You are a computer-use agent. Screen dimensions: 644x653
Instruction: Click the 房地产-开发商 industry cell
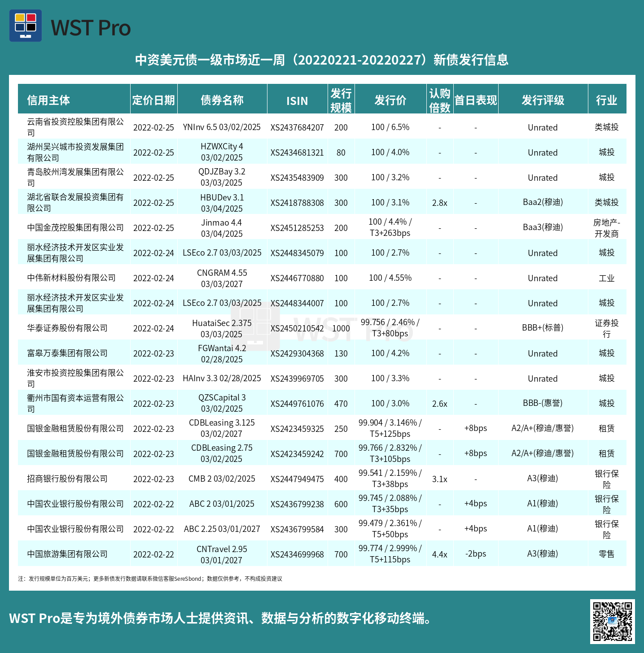[x=607, y=228]
